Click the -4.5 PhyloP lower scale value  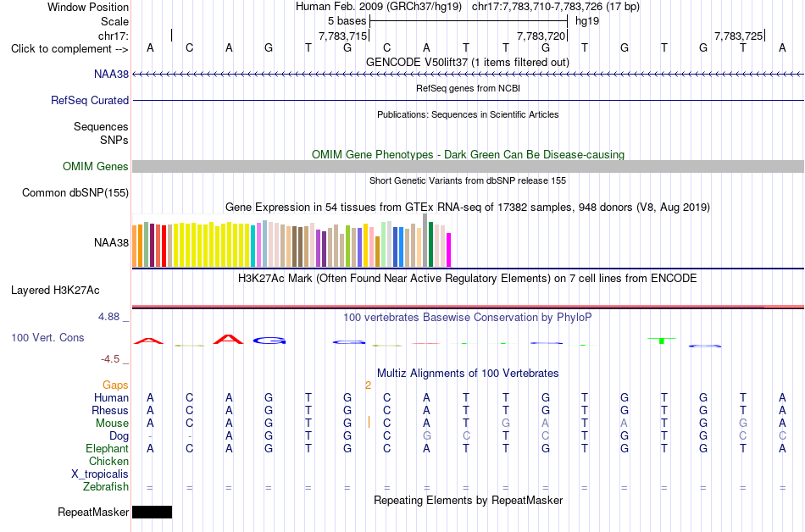[x=110, y=359]
